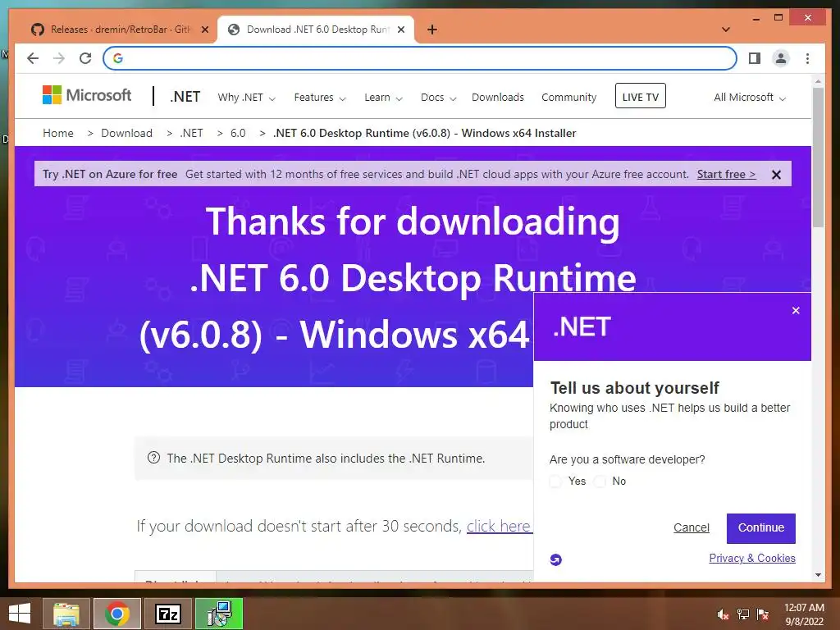Screen dimensions: 840x630
Task: Open the Community nav item
Action: [x=569, y=98]
